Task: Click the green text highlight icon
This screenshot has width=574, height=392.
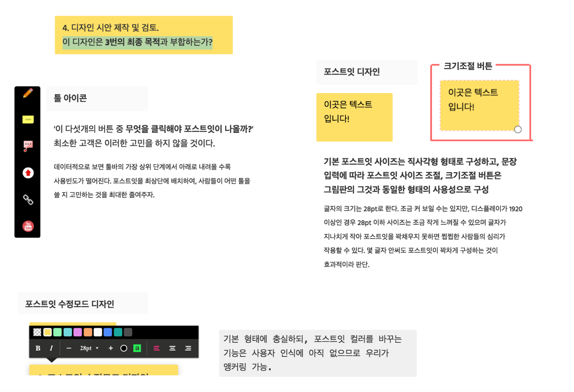Action: point(137,348)
